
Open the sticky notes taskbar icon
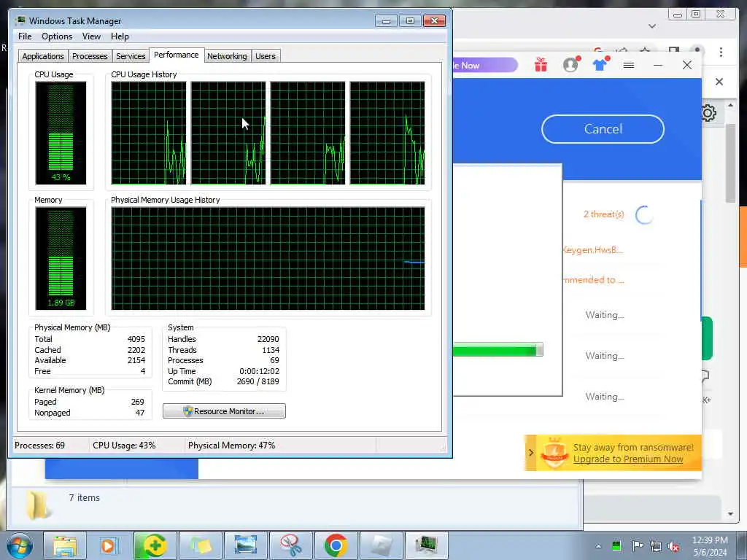coord(200,545)
